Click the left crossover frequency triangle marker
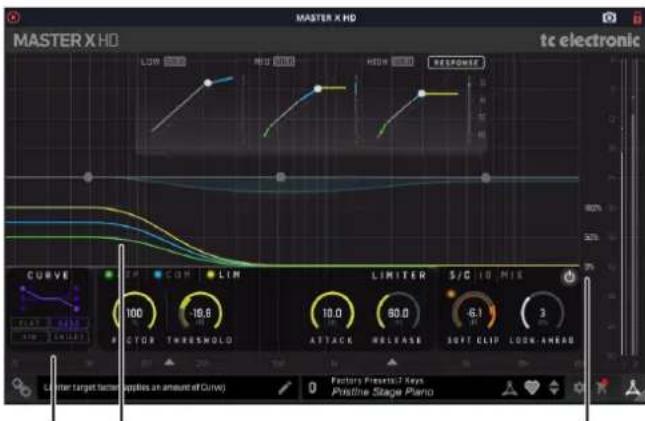This screenshot has width=645, height=421. coord(169,363)
